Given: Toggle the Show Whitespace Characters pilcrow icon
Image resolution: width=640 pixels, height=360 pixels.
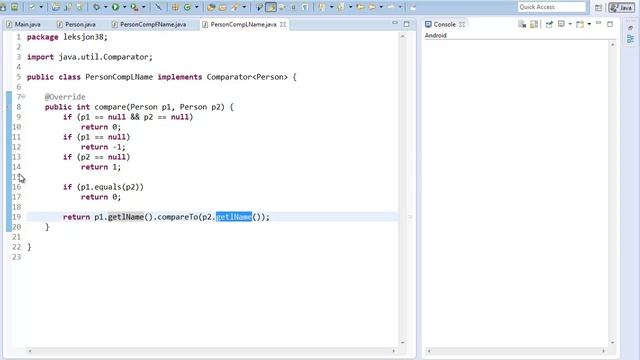Looking at the screenshot, I should (305, 7).
